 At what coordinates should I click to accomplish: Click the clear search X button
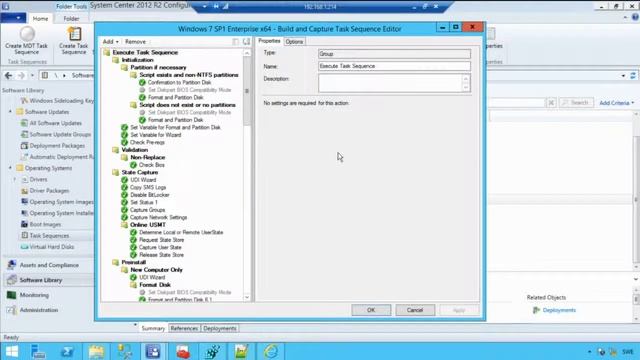pos(551,103)
